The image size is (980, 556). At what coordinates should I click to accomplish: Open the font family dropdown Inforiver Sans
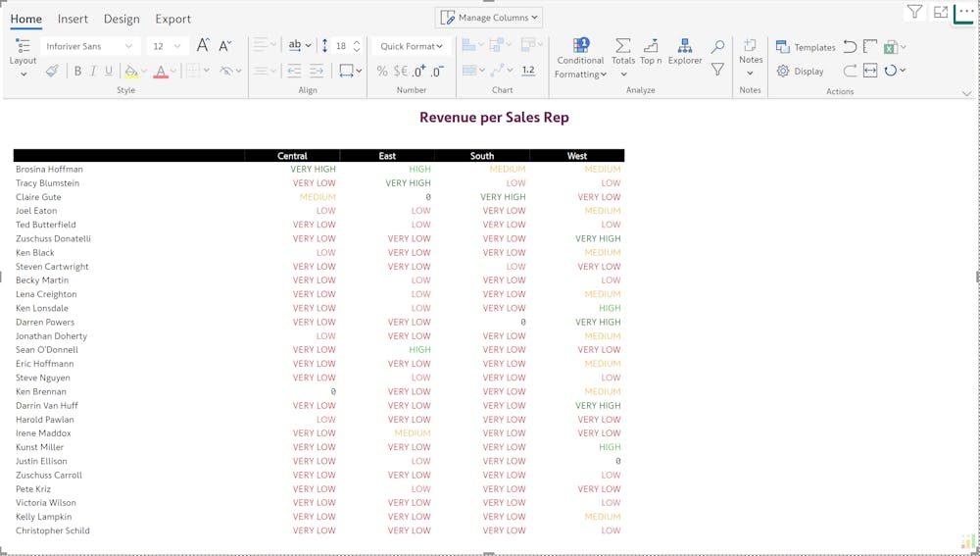click(89, 46)
